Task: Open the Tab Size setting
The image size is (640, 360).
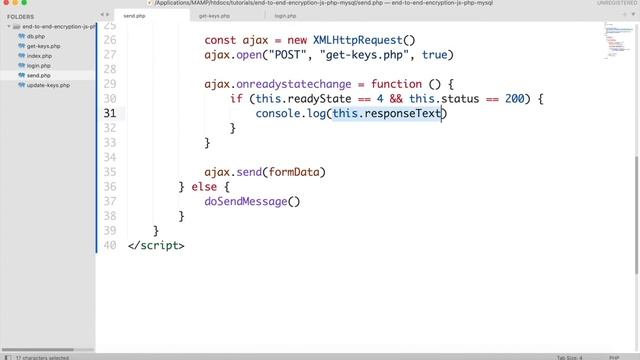Action: point(569,358)
